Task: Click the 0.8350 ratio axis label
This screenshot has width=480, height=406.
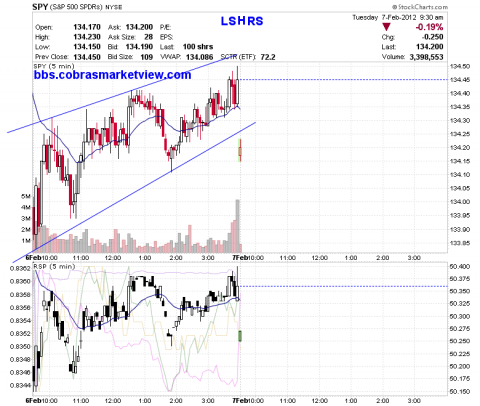Action: click(20, 347)
